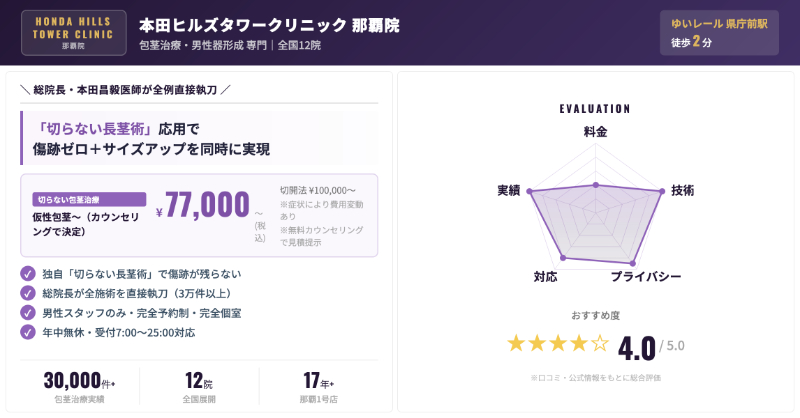Click the 4.0 rating score
The height and width of the screenshot is (418, 800).
[637, 347]
